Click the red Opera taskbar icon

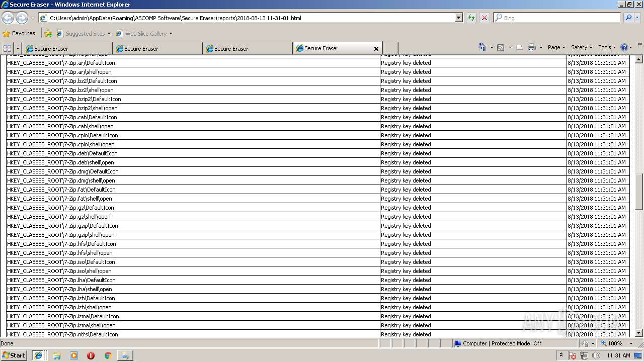click(x=91, y=355)
